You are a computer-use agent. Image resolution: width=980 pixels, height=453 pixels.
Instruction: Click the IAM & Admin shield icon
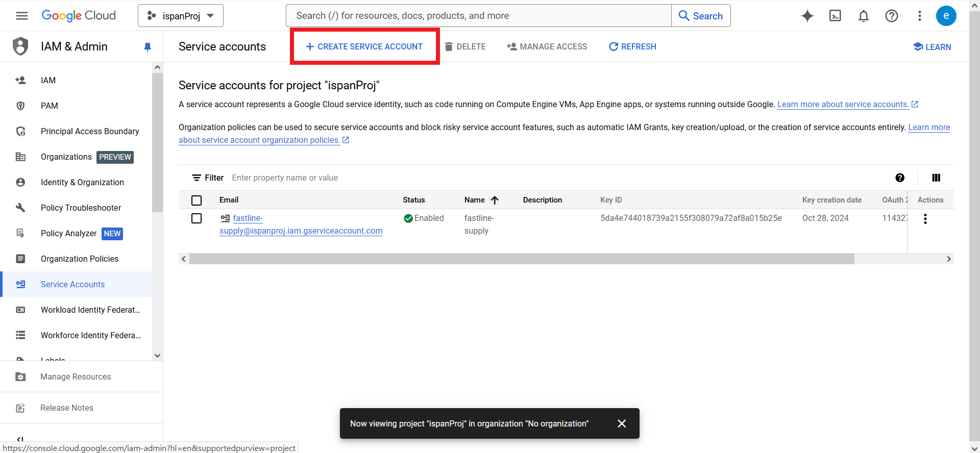pos(20,46)
